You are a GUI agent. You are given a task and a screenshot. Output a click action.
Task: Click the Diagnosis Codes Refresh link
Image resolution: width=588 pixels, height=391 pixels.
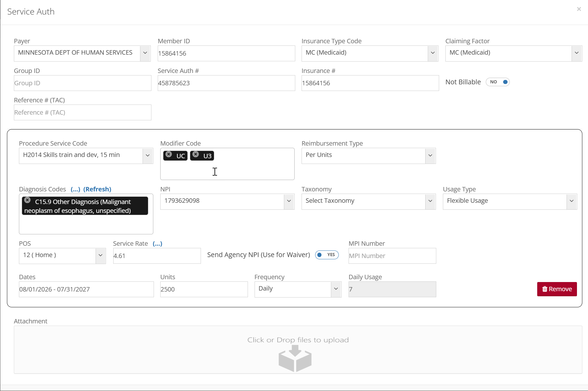point(97,189)
